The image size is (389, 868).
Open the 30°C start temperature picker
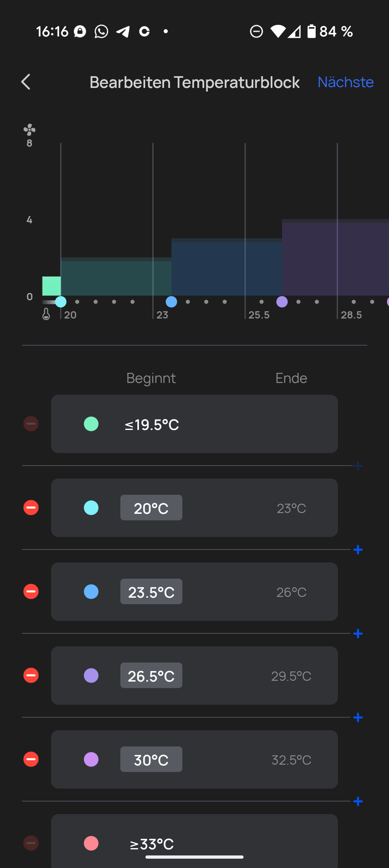[151, 759]
